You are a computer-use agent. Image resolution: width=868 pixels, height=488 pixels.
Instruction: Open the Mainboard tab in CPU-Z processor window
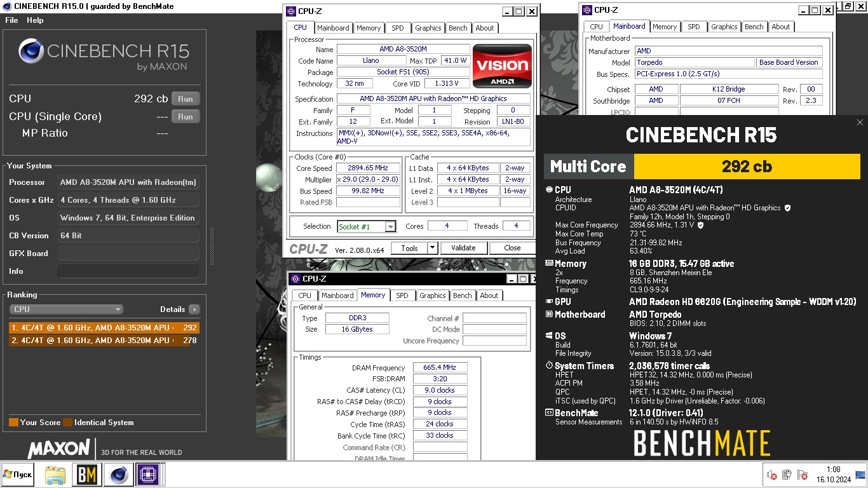[x=333, y=28]
